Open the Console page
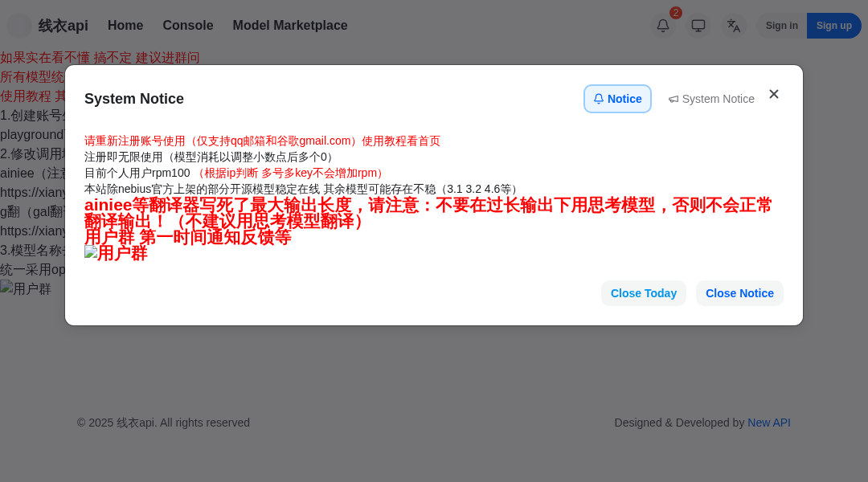This screenshot has height=482, width=868. click(187, 25)
